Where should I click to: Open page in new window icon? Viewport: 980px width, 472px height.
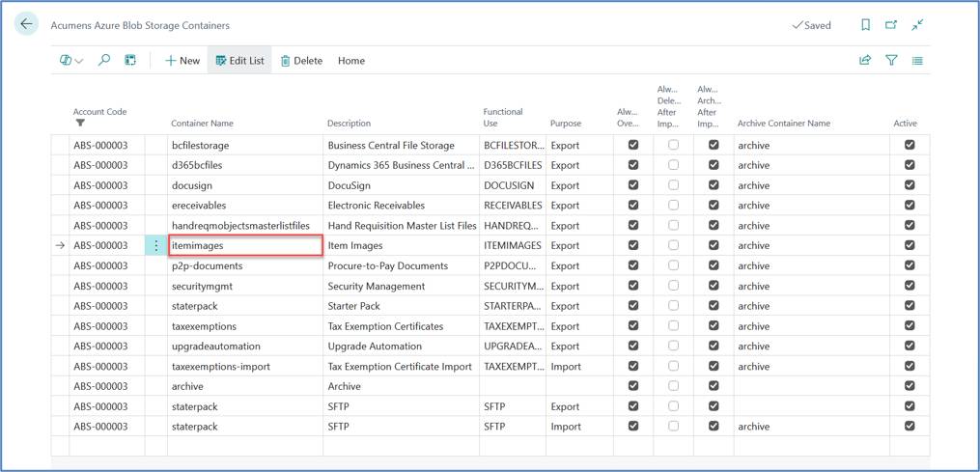891,25
